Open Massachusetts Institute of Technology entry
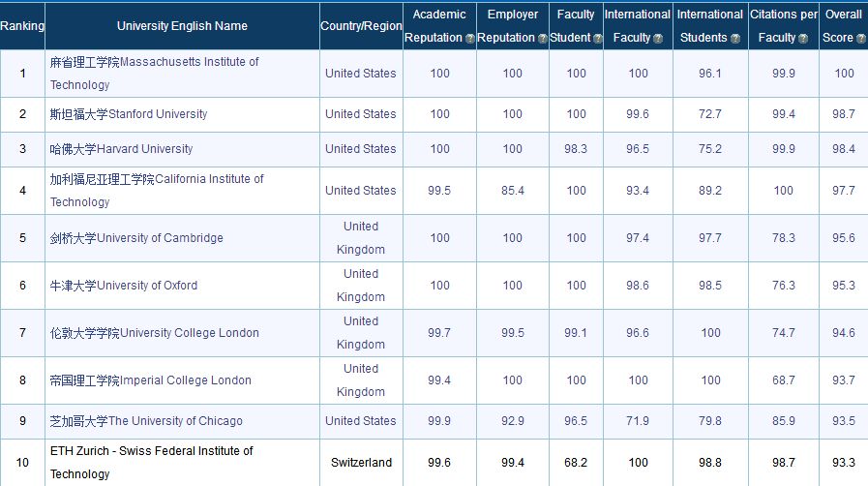Screen dimensions: 868x486 [x=155, y=73]
